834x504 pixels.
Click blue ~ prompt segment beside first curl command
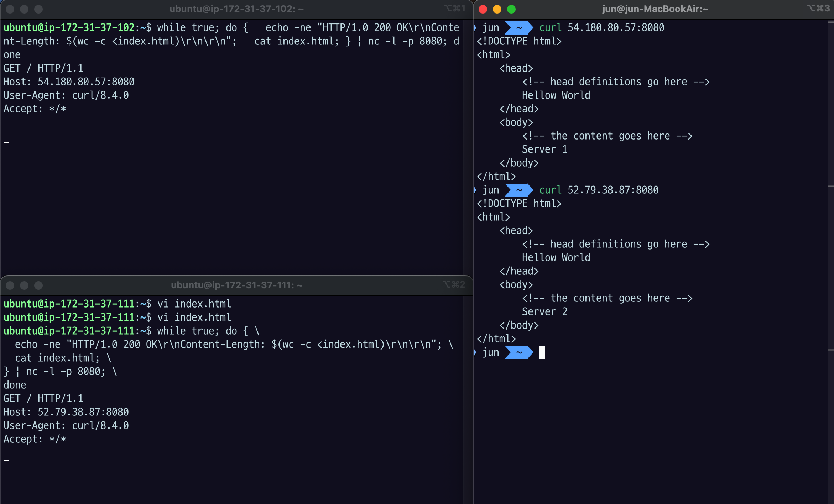pyautogui.click(x=519, y=28)
